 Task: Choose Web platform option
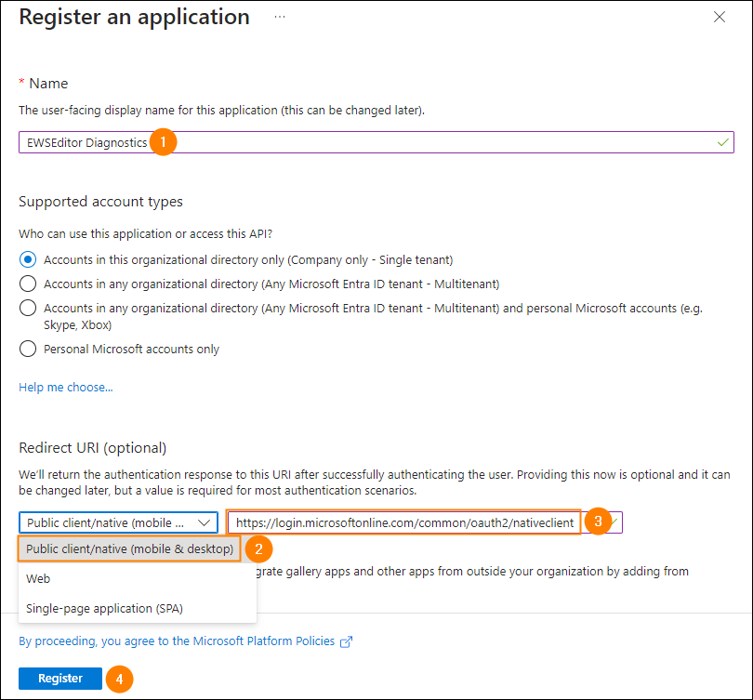[x=138, y=578]
